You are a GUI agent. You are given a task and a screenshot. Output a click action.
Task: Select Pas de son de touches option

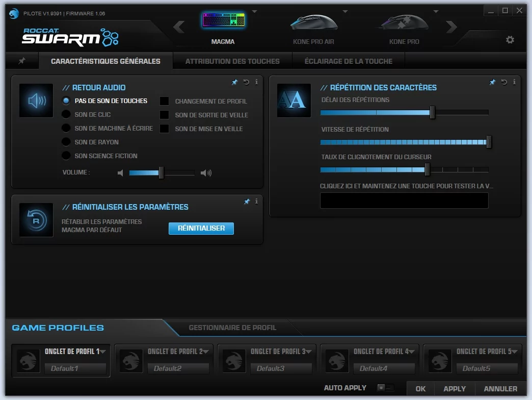point(66,101)
